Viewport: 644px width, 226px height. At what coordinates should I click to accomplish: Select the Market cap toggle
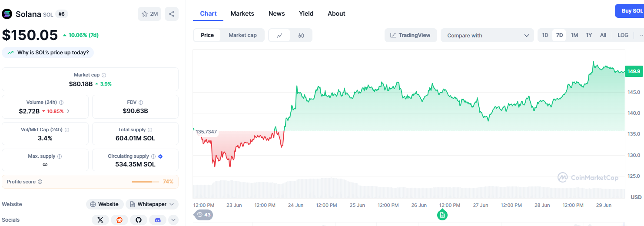point(242,35)
